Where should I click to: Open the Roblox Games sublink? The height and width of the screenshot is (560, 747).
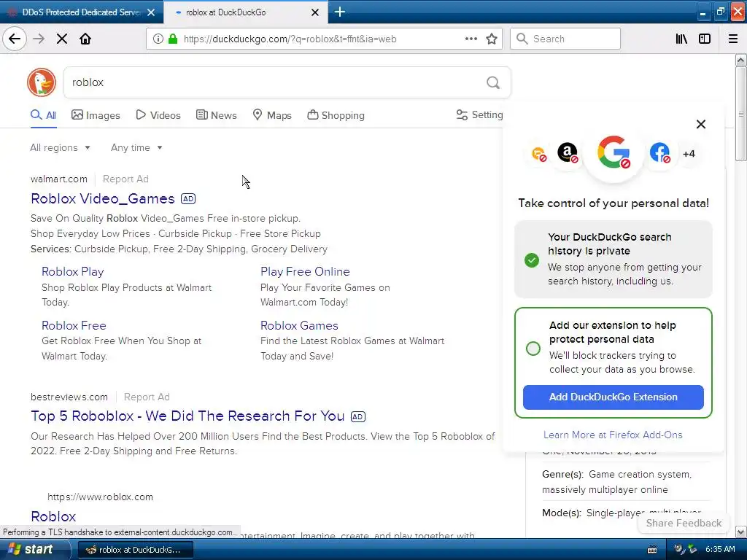click(299, 325)
